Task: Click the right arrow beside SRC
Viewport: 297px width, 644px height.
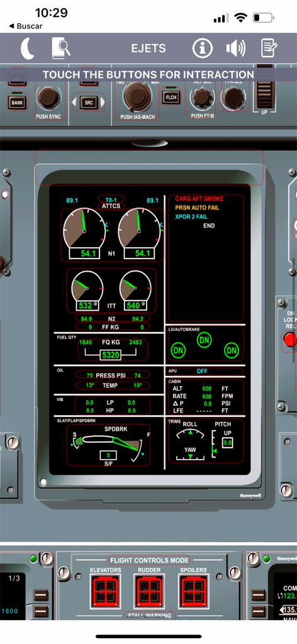Action: coord(103,103)
